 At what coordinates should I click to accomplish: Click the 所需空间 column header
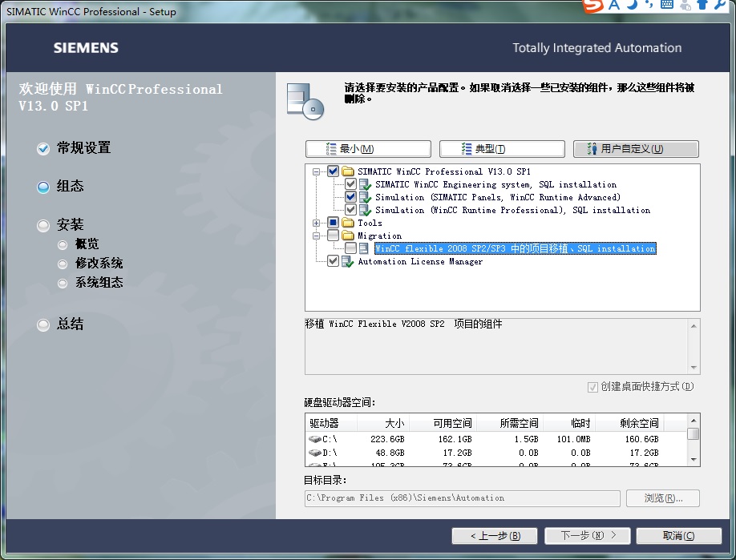(509, 423)
